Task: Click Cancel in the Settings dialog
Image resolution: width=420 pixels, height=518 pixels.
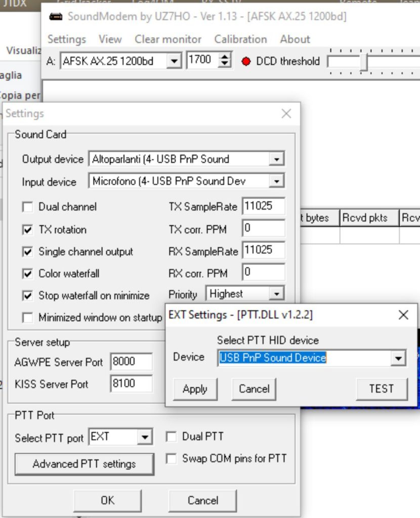Action: point(203,500)
